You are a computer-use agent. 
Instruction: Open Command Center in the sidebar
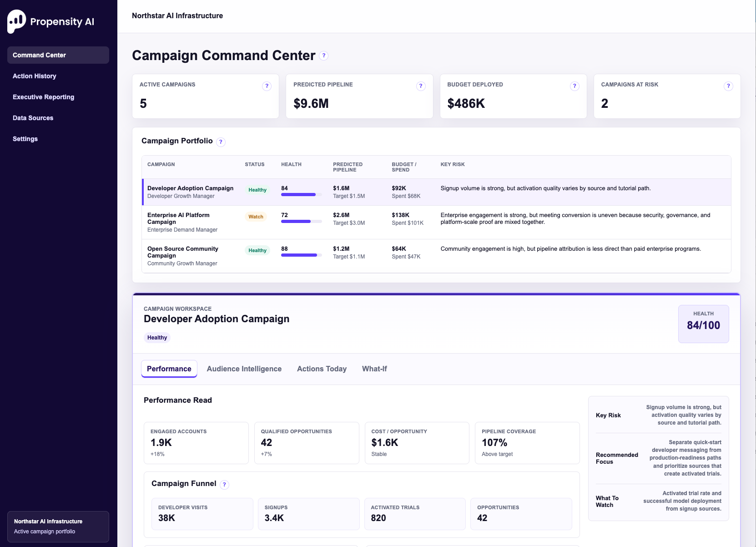point(58,55)
